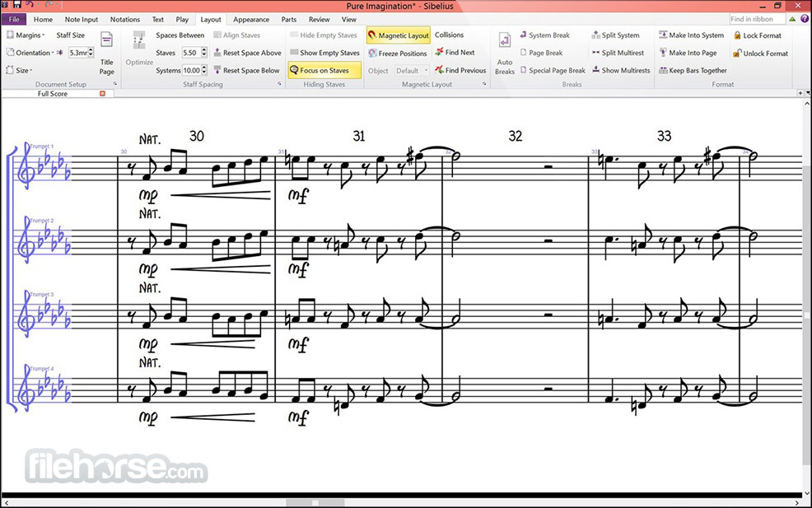Click Split System
812x508 pixels.
(x=616, y=35)
